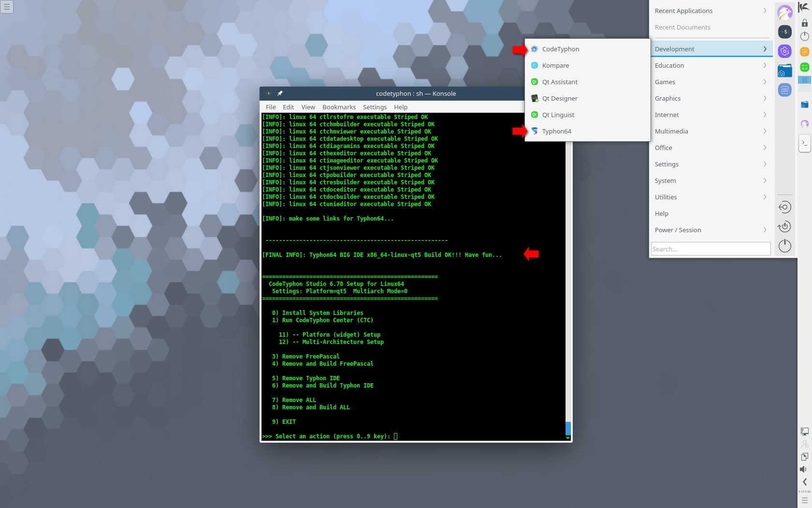Expand the Education category

click(x=710, y=65)
